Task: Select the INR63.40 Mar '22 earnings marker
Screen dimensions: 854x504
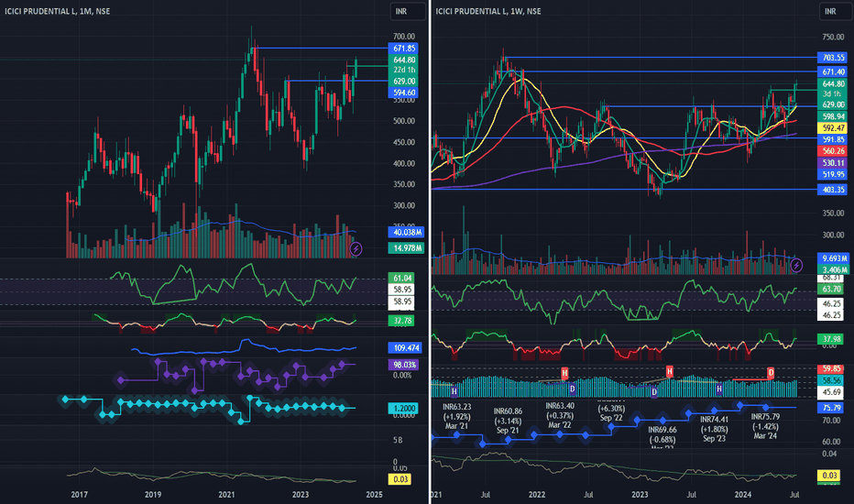Action: [x=559, y=415]
